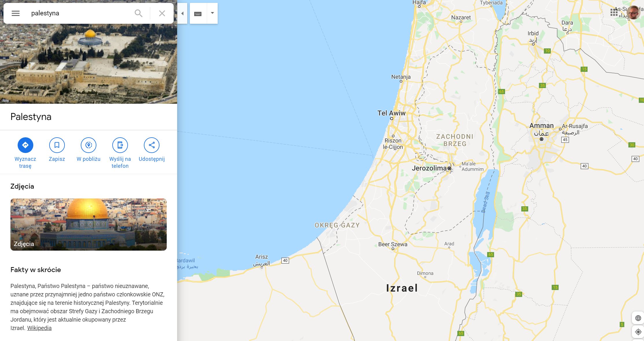Share place via Udostępnij icon
This screenshot has width=644, height=341.
pos(152,145)
